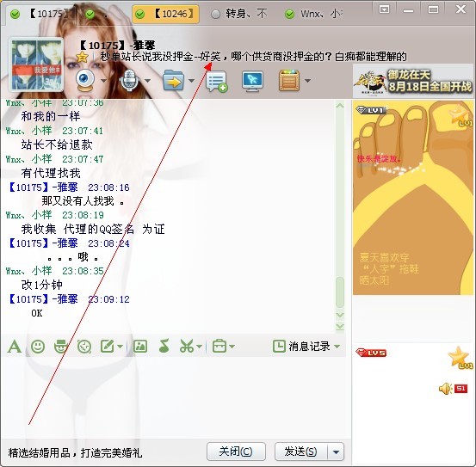Expand the handwriting tool drop-down arrow
The image size is (476, 467).
(x=120, y=347)
